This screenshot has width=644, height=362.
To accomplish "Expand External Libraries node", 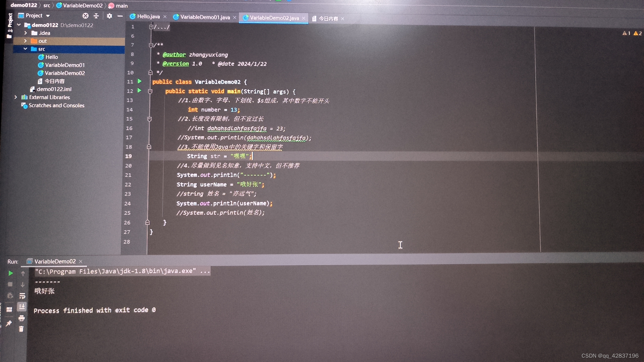I will tap(16, 97).
